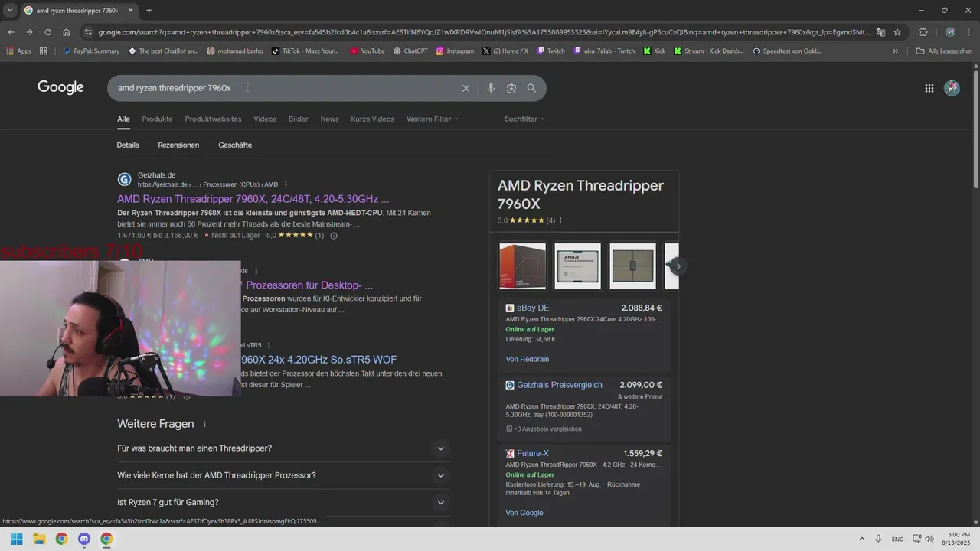The height and width of the screenshot is (551, 980).
Task: Open tab groups grid bookmark icon
Action: point(44,51)
